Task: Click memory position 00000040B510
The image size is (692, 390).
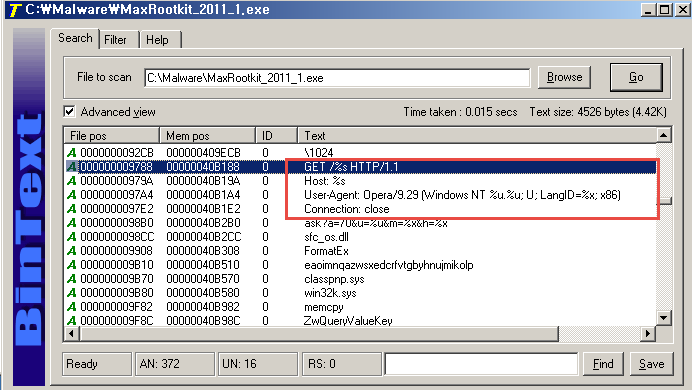Action: 203,265
